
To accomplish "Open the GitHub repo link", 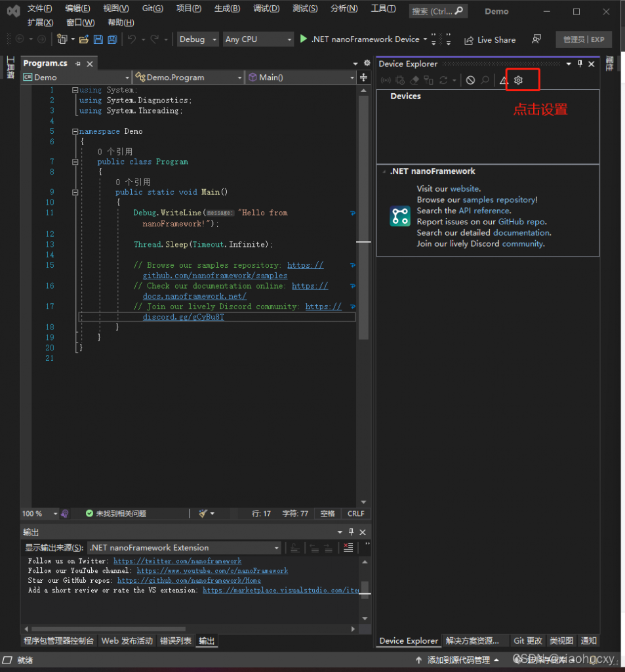I will [x=521, y=222].
